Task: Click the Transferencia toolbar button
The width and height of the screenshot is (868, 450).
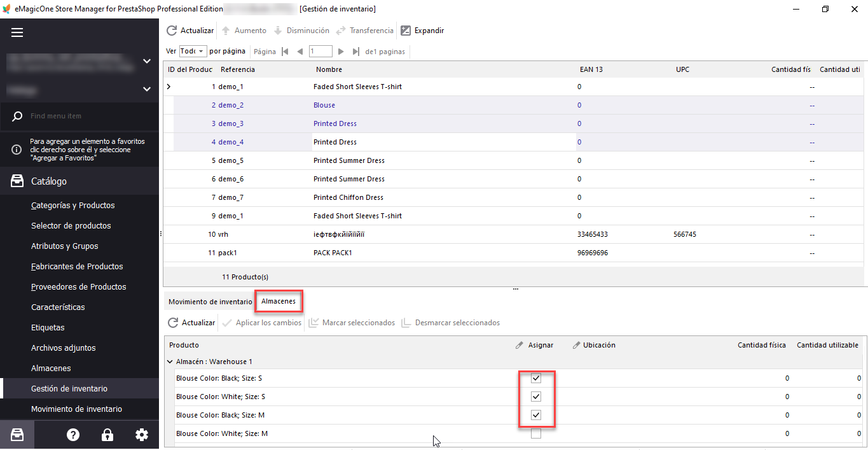Action: (x=365, y=31)
